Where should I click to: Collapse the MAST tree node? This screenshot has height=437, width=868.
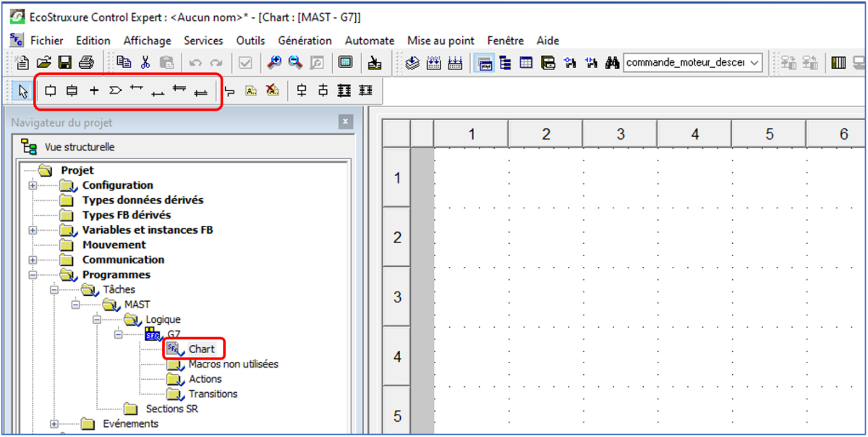pos(75,305)
